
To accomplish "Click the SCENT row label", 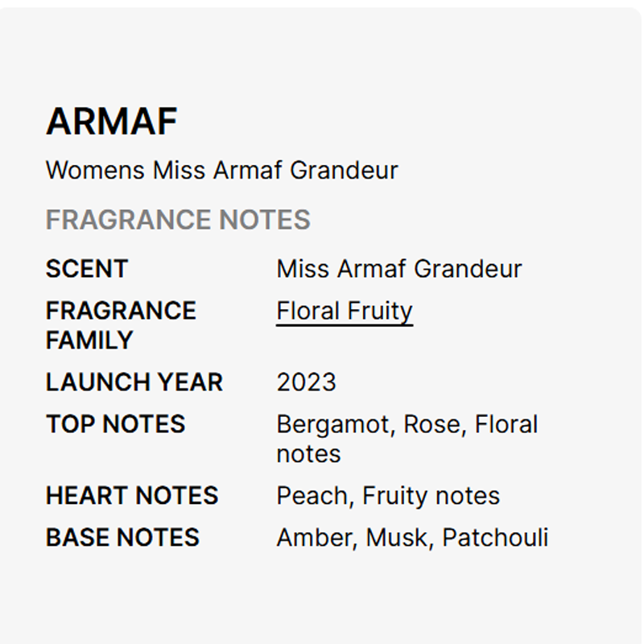I will (86, 269).
